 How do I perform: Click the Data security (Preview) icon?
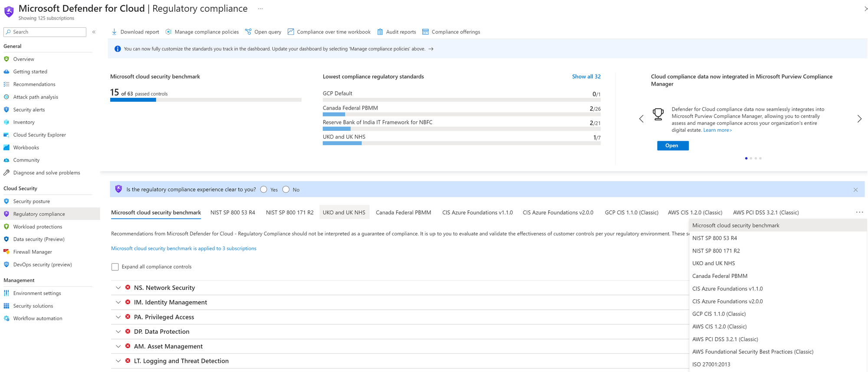point(7,239)
